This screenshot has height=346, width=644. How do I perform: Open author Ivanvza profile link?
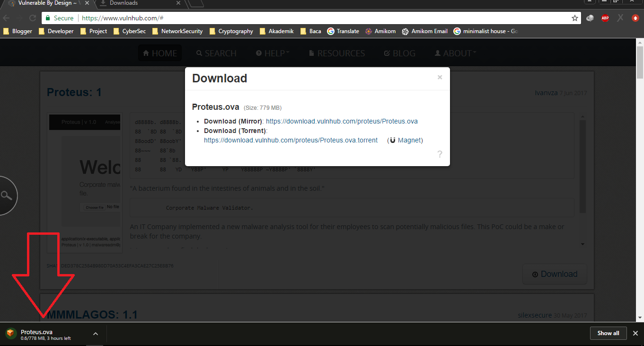[x=546, y=93]
